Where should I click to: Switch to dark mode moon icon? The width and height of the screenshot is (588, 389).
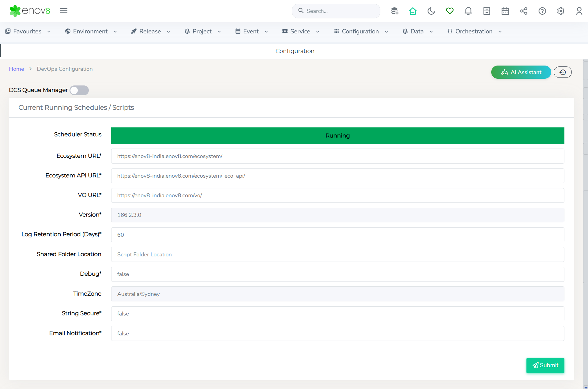tap(431, 11)
